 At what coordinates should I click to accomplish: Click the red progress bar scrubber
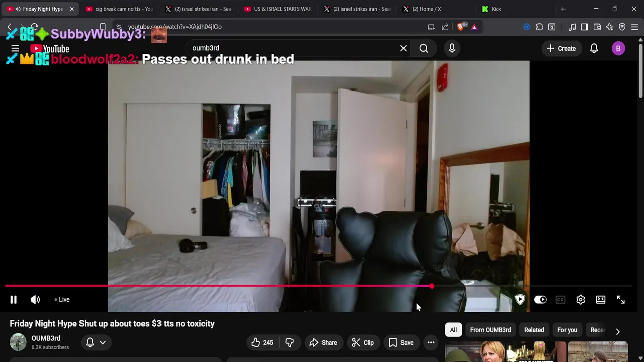tap(432, 286)
